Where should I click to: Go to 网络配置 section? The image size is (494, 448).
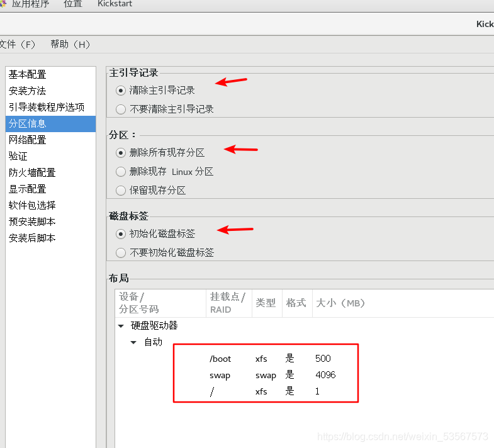click(51, 140)
